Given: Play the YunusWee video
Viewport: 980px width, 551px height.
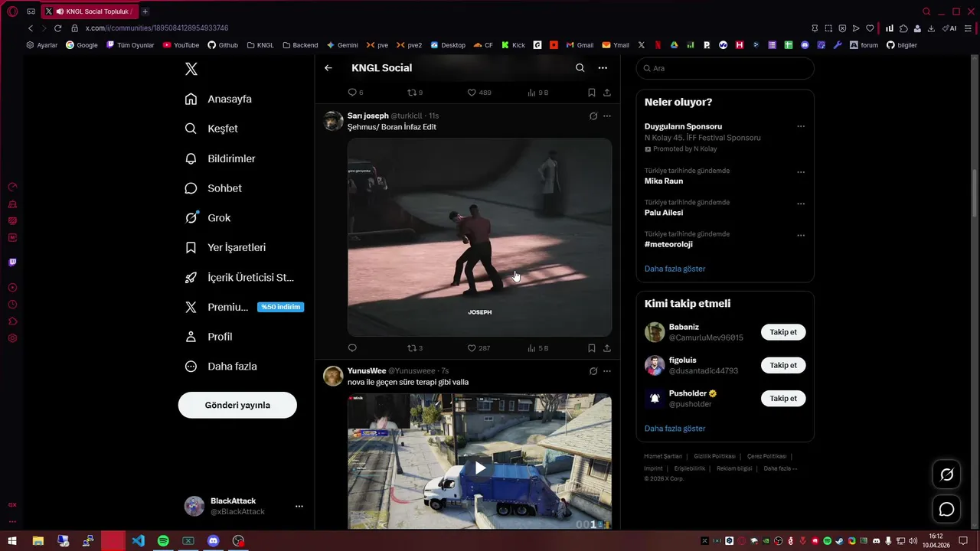Looking at the screenshot, I should coord(480,468).
